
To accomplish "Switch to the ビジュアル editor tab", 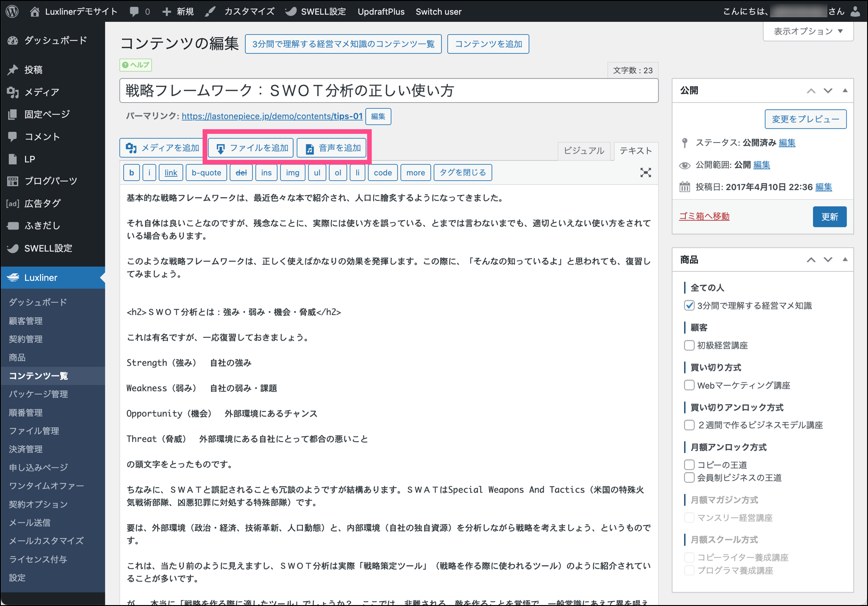I will [584, 151].
